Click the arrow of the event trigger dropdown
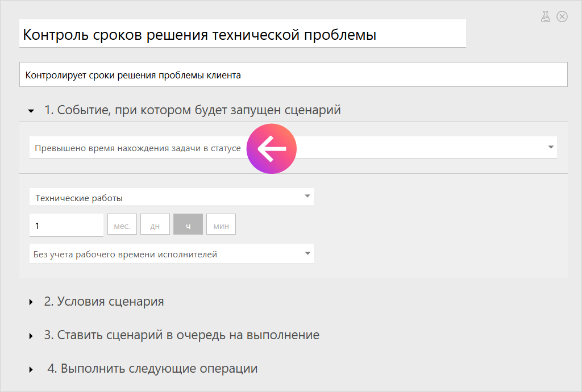The image size is (582, 392). [550, 147]
